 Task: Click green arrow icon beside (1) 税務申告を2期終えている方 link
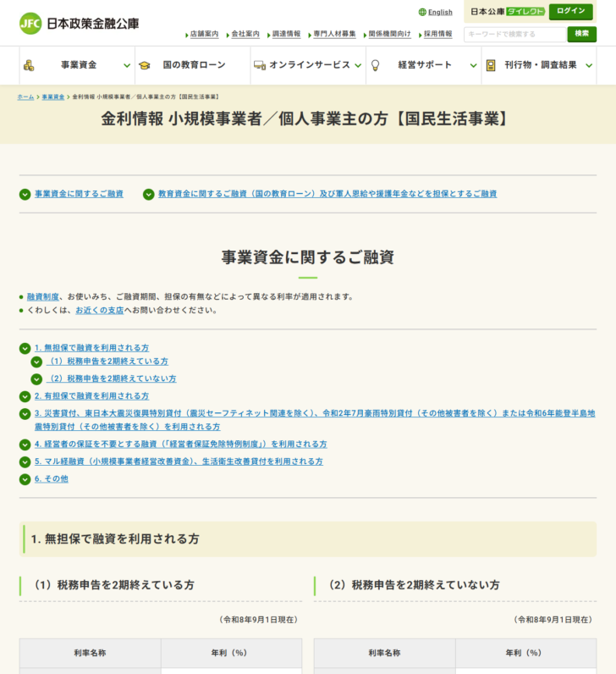36,362
